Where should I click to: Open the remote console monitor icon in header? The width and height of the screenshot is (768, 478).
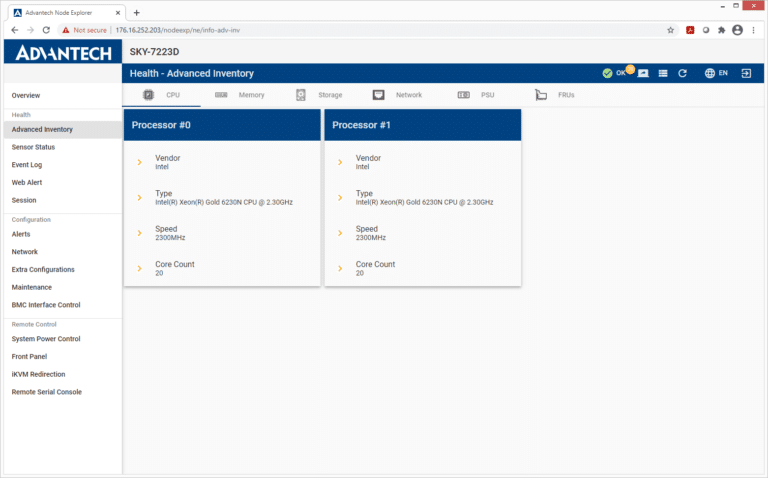pyautogui.click(x=643, y=73)
